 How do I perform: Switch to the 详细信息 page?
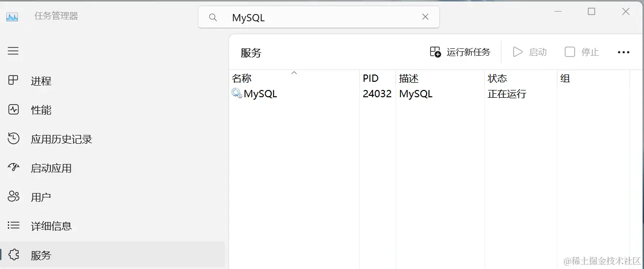coord(112,225)
